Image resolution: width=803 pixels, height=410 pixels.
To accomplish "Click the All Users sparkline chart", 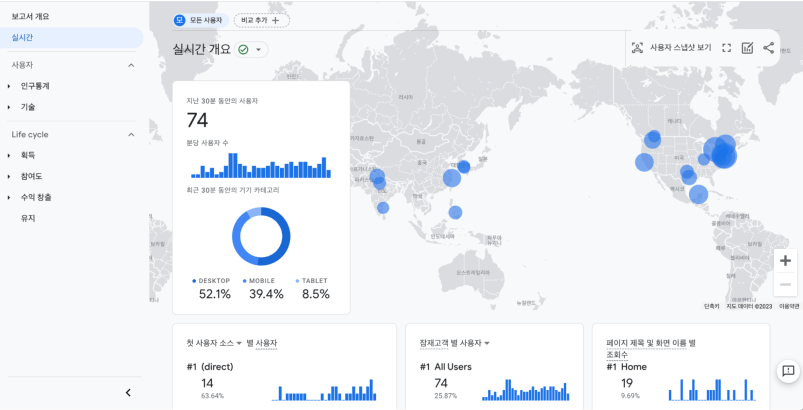I will (x=525, y=390).
